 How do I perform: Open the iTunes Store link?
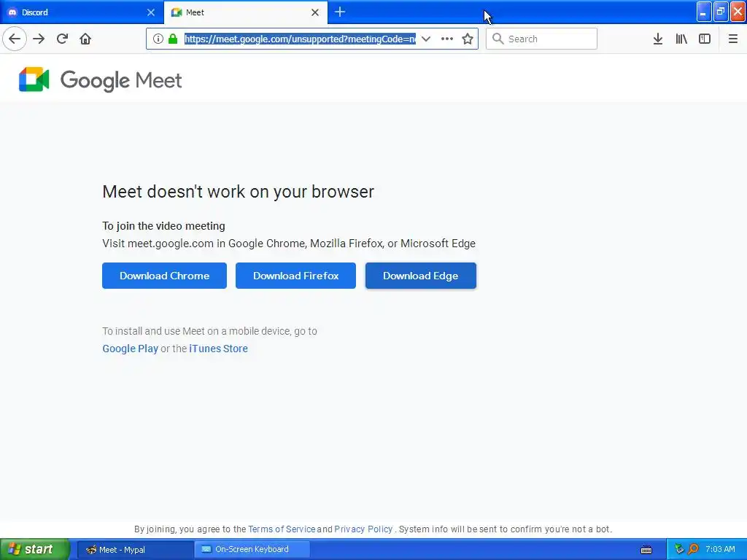pyautogui.click(x=218, y=349)
